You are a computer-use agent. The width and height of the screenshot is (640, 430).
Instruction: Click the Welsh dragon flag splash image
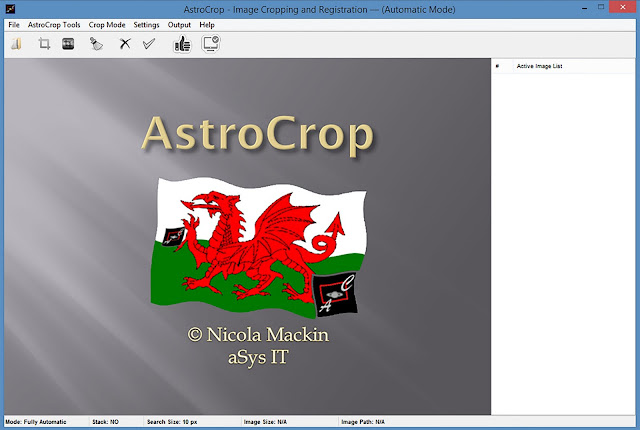coord(258,247)
